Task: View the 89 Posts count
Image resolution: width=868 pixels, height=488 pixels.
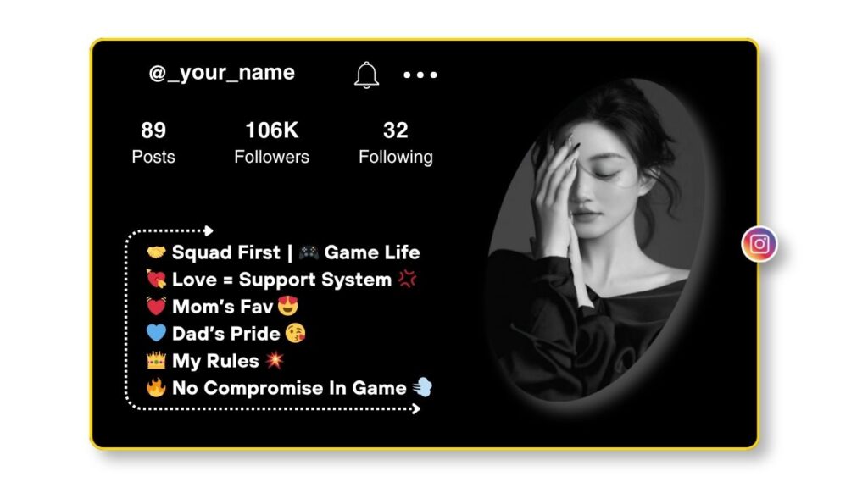Action: pyautogui.click(x=153, y=143)
